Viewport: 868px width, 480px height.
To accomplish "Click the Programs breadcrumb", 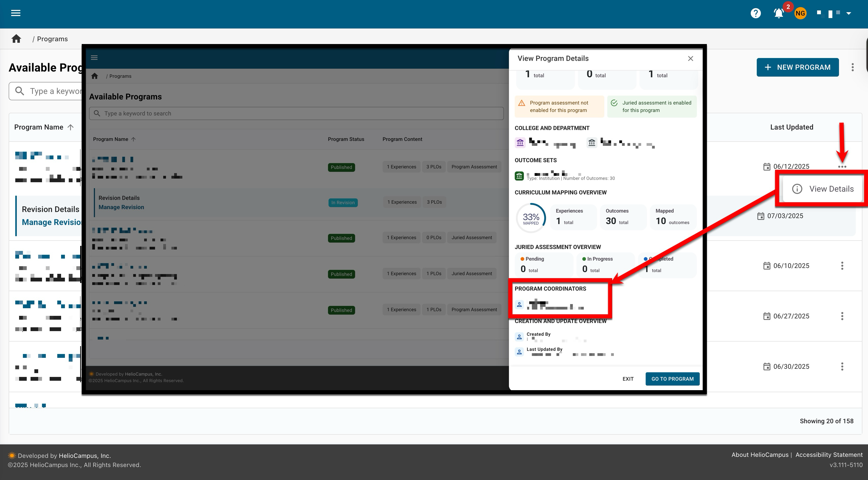I will (x=52, y=39).
